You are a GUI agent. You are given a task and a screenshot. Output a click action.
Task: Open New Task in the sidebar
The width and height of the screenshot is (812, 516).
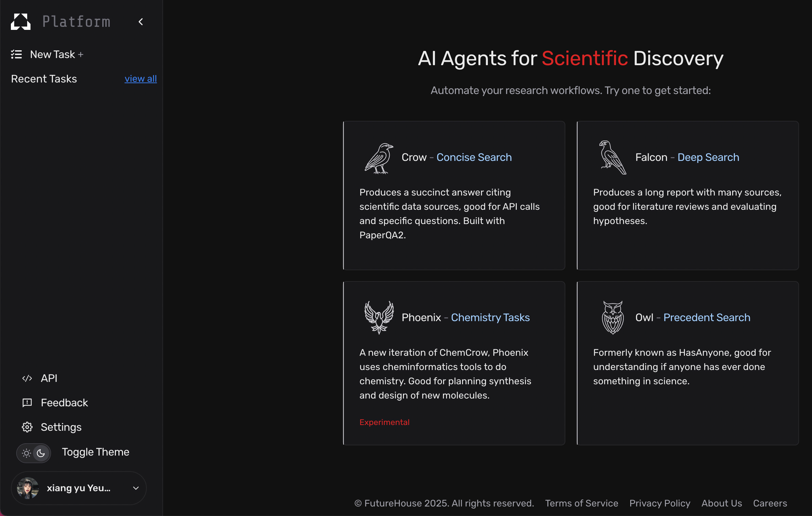(53, 54)
